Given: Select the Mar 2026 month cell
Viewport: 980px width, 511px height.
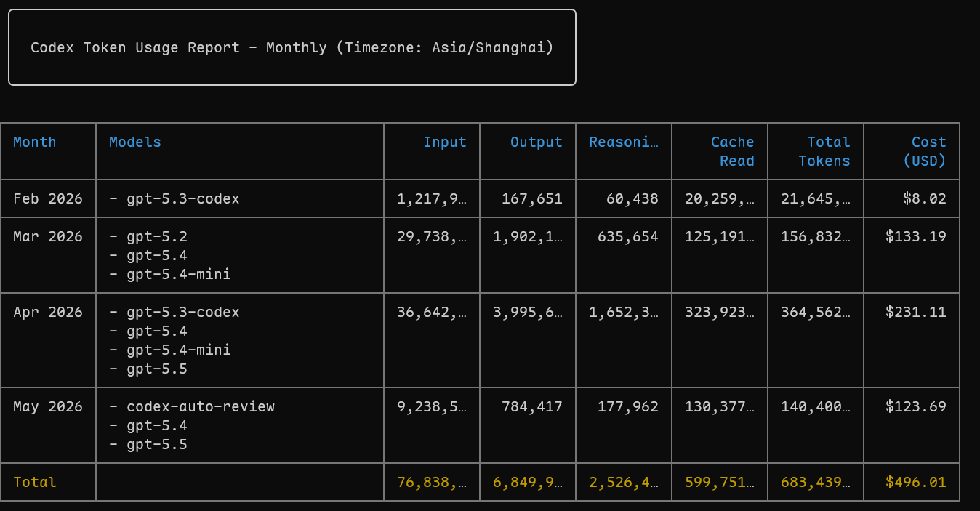Looking at the screenshot, I should pos(48,236).
